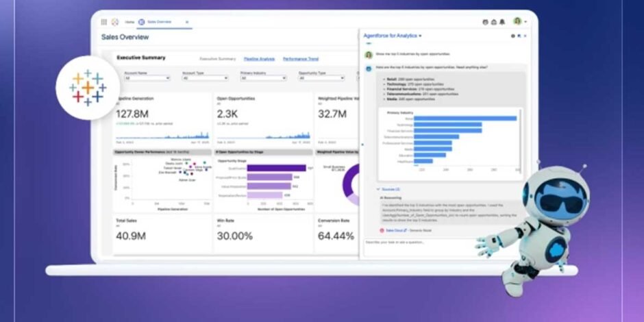
Task: Click the Agentforce panel pin icon
Action: pyautogui.click(x=519, y=36)
